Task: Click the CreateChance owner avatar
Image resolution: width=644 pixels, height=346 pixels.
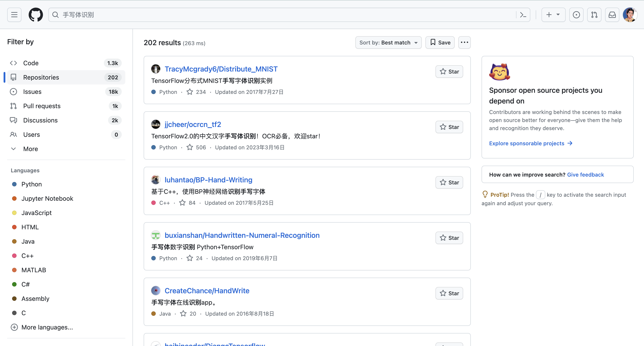Action: (156, 291)
